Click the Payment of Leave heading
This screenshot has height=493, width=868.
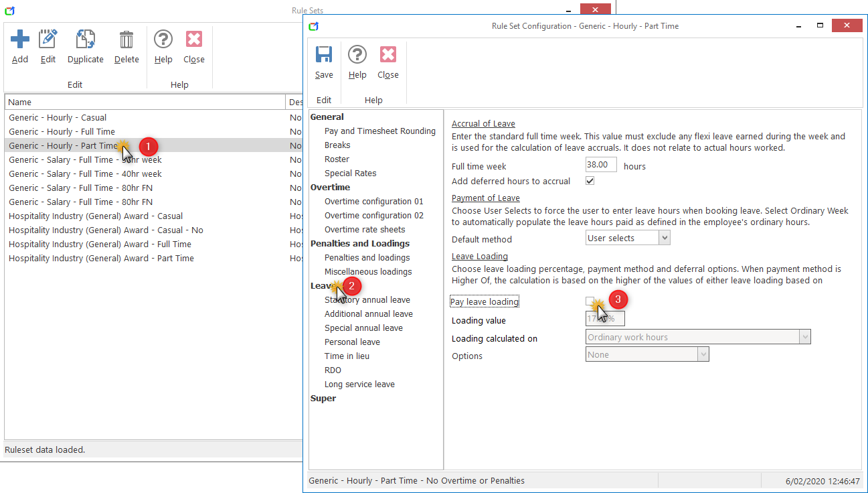pyautogui.click(x=486, y=198)
